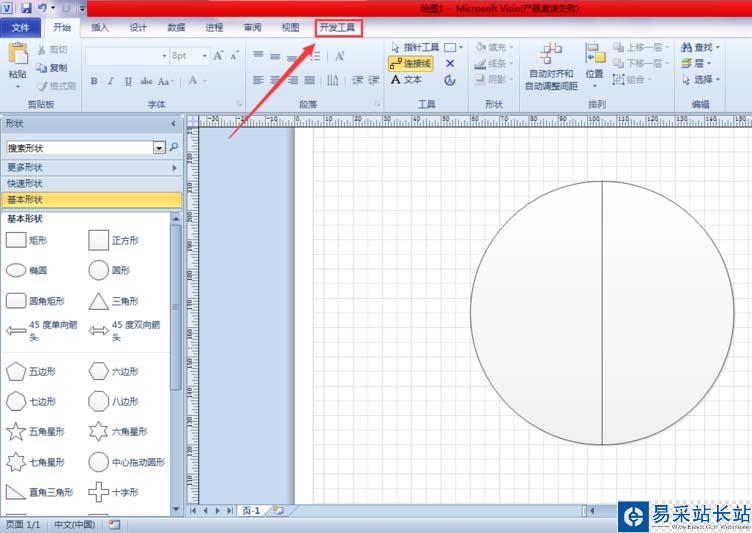Select the 5-point star shape
Image resolution: width=752 pixels, height=533 pixels.
pyautogui.click(x=35, y=431)
